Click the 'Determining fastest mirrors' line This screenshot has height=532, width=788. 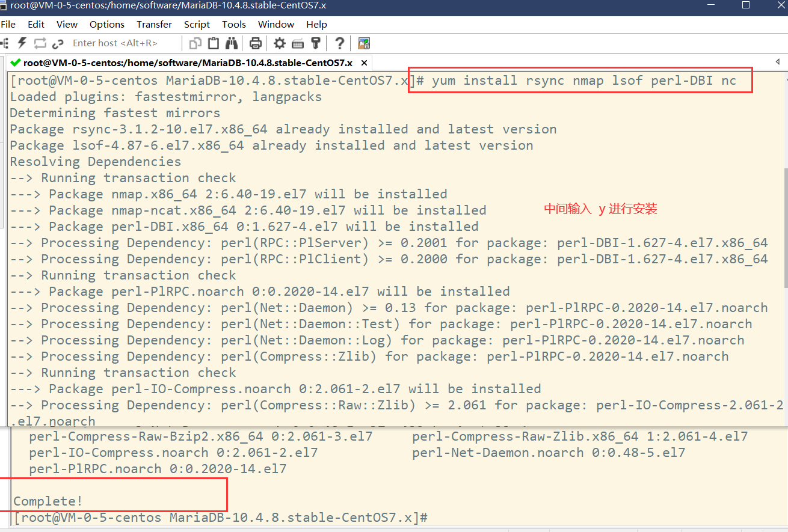click(115, 113)
